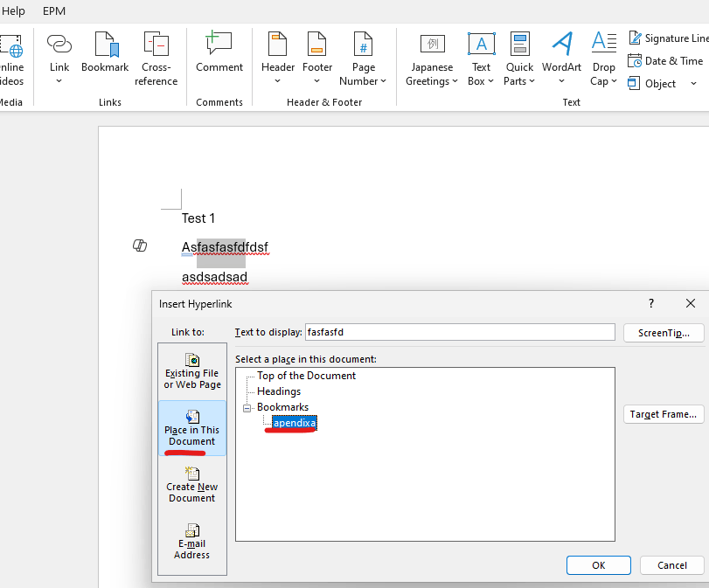709x588 pixels.
Task: Select Existing File or Web Page link type
Action: pos(191,371)
